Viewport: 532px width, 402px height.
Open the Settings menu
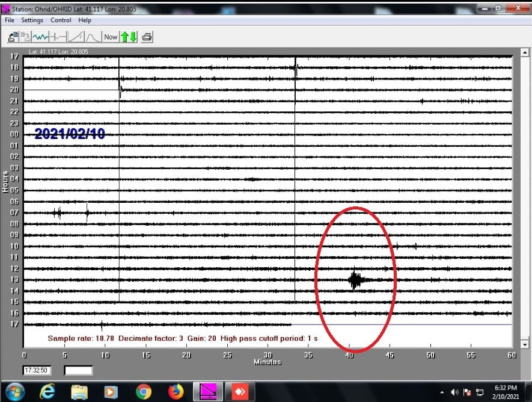coord(32,20)
